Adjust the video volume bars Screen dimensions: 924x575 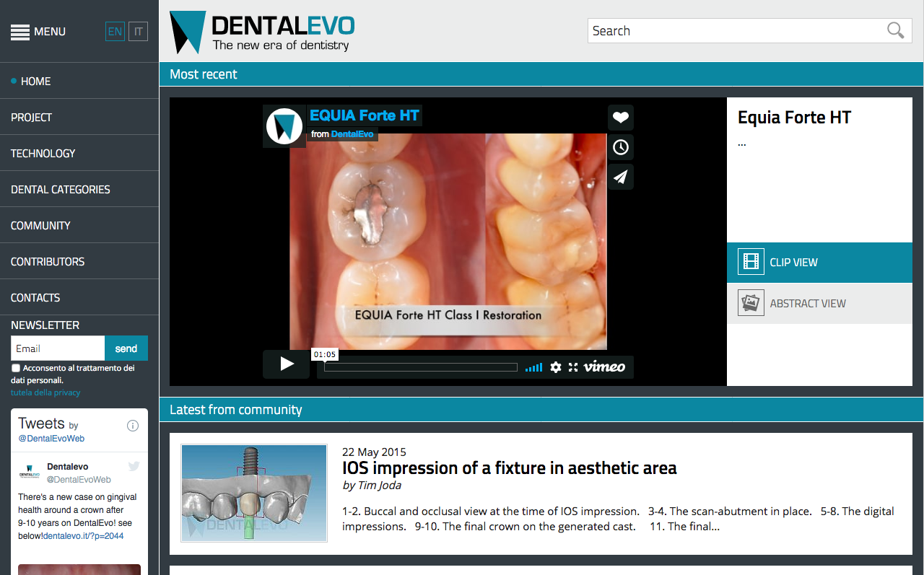click(x=534, y=368)
